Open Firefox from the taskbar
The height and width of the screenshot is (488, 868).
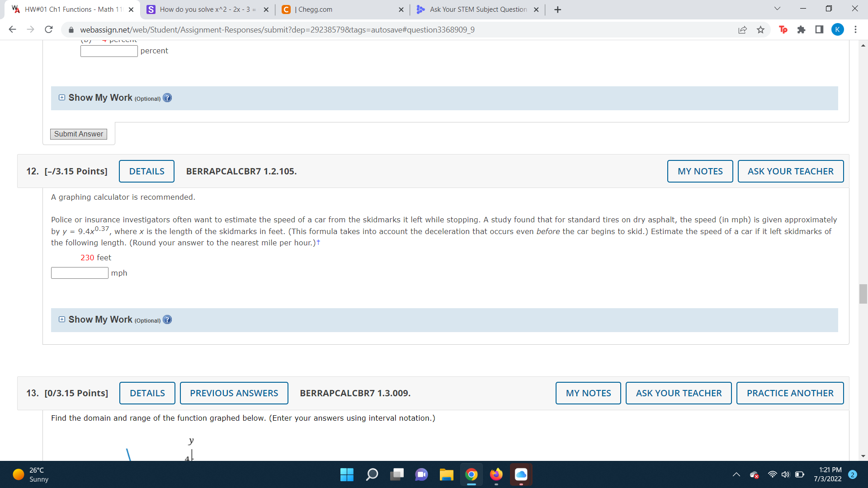[x=496, y=475]
